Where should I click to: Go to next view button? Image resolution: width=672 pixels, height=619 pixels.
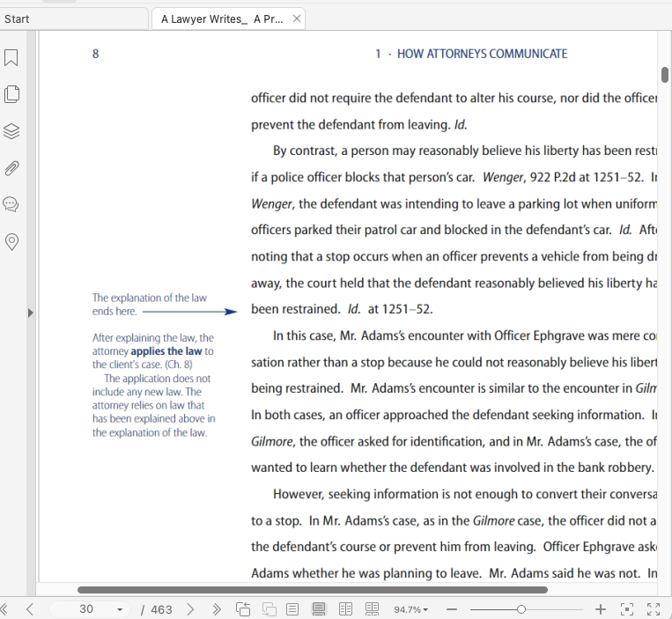(270, 608)
